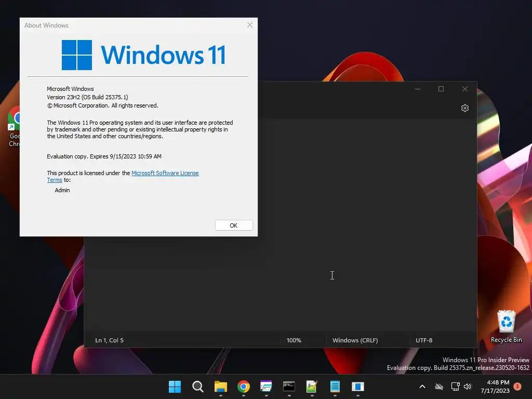532x399 pixels.
Task: Click Evaluation copy expiry text
Action: [104, 156]
